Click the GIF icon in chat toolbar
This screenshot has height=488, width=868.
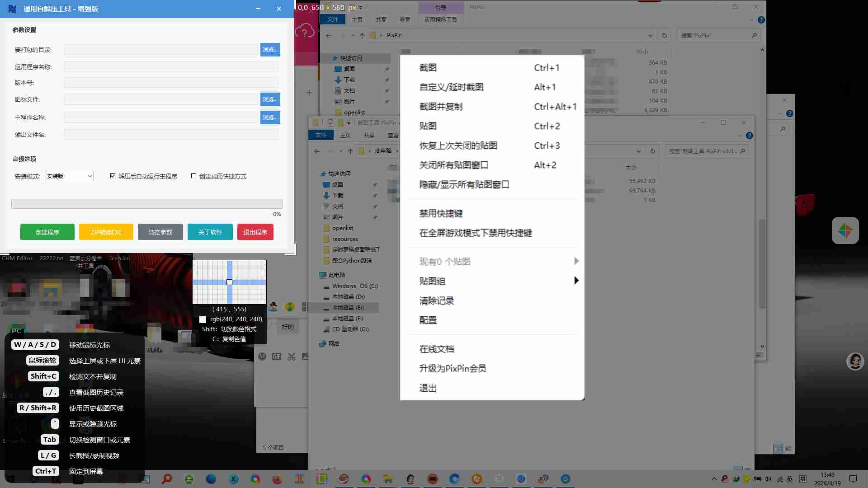click(x=277, y=357)
